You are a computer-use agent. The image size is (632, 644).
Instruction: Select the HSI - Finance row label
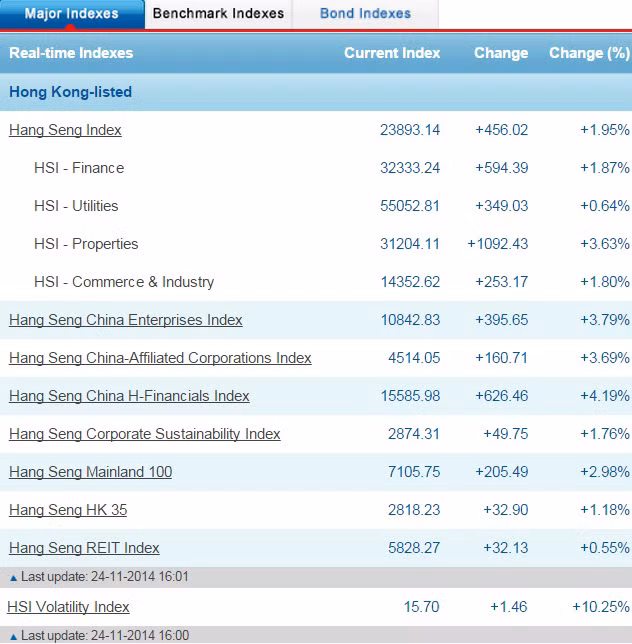coord(79,168)
